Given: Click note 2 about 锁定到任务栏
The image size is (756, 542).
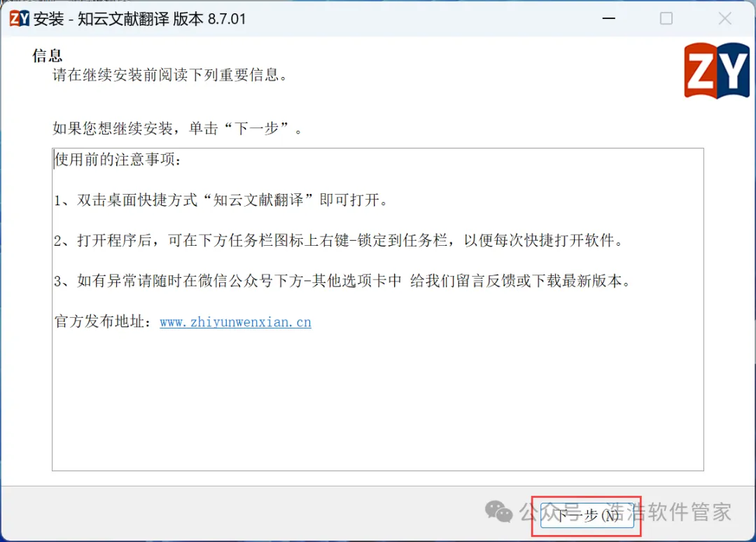Looking at the screenshot, I should [339, 240].
